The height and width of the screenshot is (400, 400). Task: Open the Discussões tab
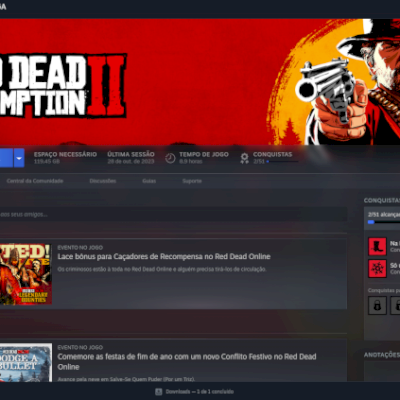[103, 181]
